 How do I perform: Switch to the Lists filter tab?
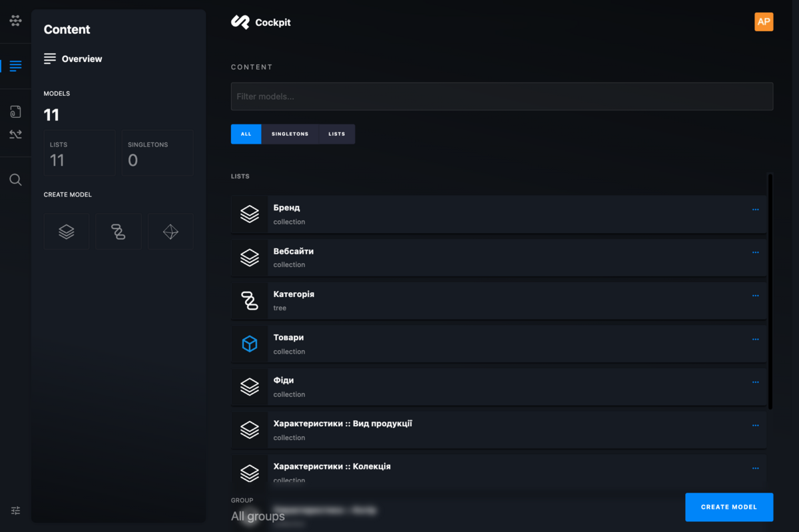pos(337,134)
